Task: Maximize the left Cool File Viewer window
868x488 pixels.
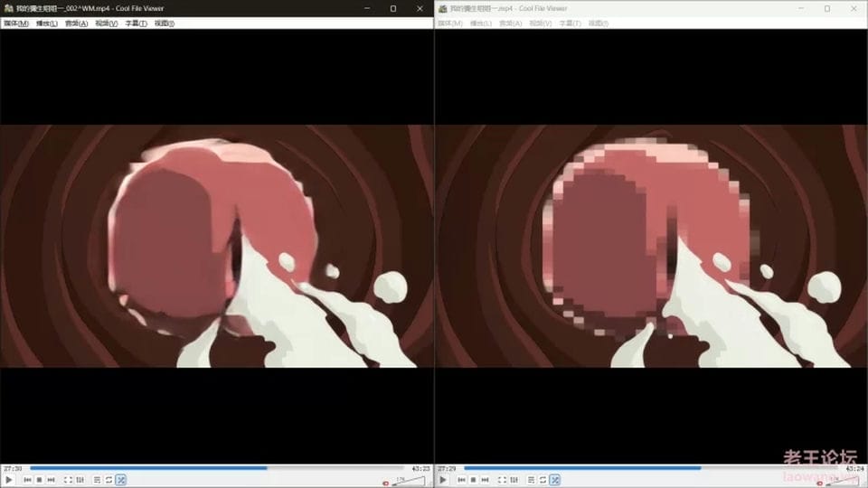Action: pyautogui.click(x=393, y=8)
